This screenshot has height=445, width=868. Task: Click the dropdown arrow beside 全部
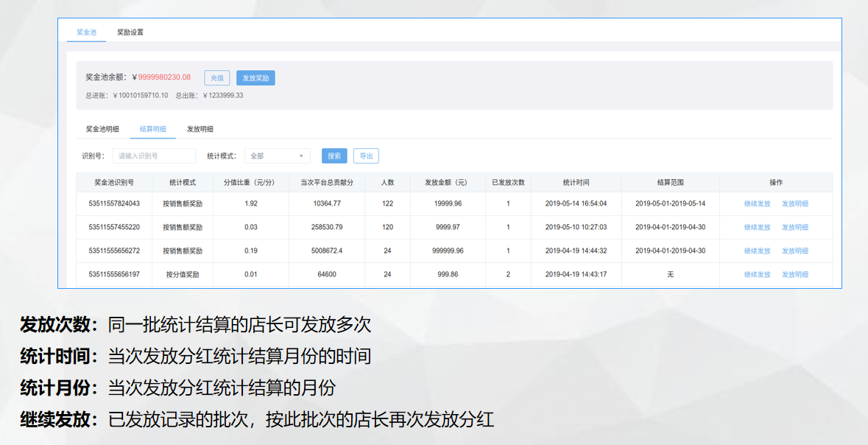(301, 156)
